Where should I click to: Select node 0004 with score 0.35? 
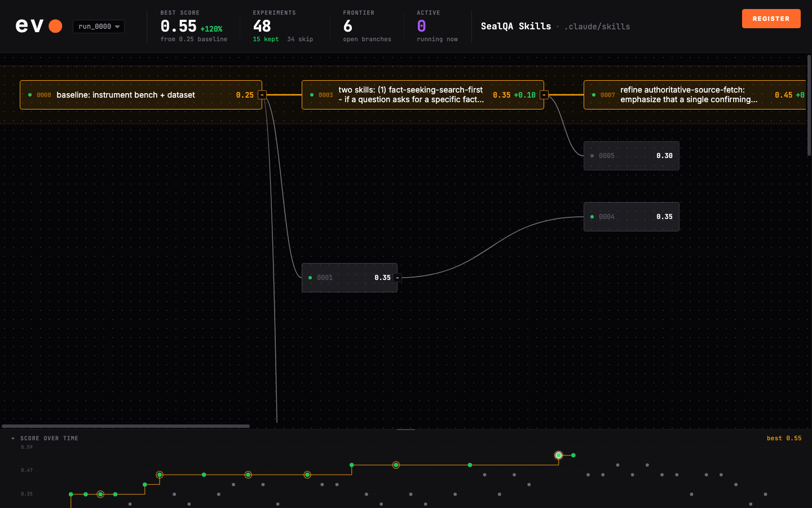tap(632, 217)
